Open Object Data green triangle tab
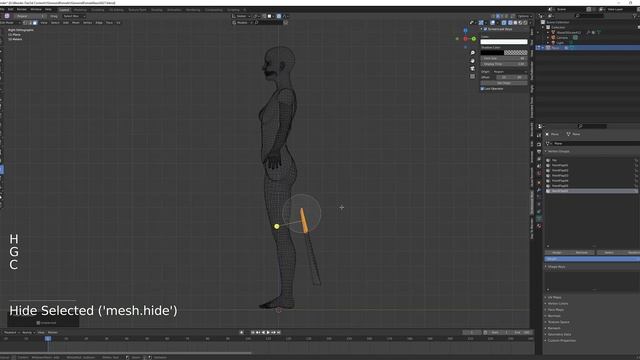This screenshot has height=360, width=640. coord(539,219)
